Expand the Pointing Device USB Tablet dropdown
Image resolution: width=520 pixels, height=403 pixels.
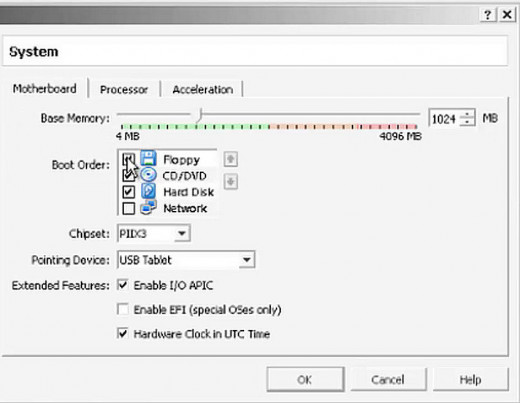tap(186, 260)
